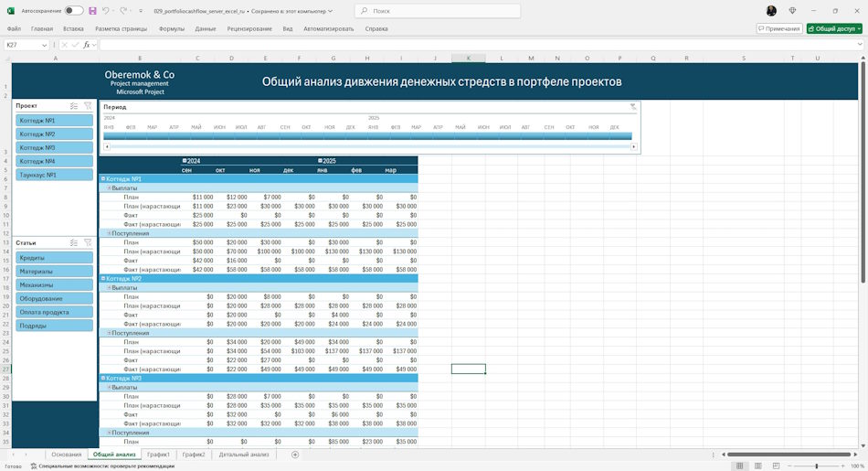Open the Детальный анализ sheet tab
Image resolution: width=868 pixels, height=471 pixels.
click(x=244, y=455)
